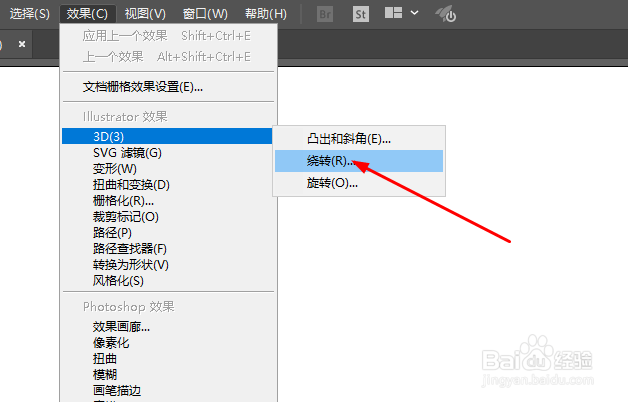Open the 风格化(S) submenu
The image size is (628, 402).
pyautogui.click(x=167, y=281)
